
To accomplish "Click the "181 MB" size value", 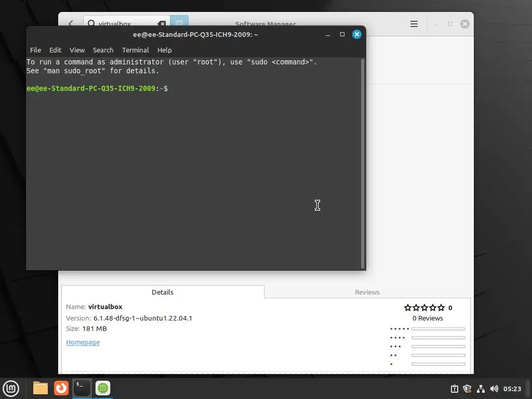I will coord(95,328).
